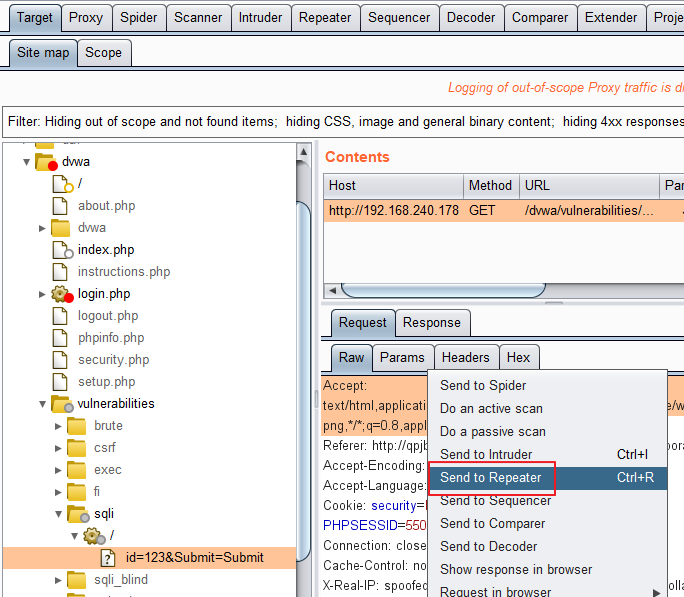Open the Repeater tab

tap(325, 18)
